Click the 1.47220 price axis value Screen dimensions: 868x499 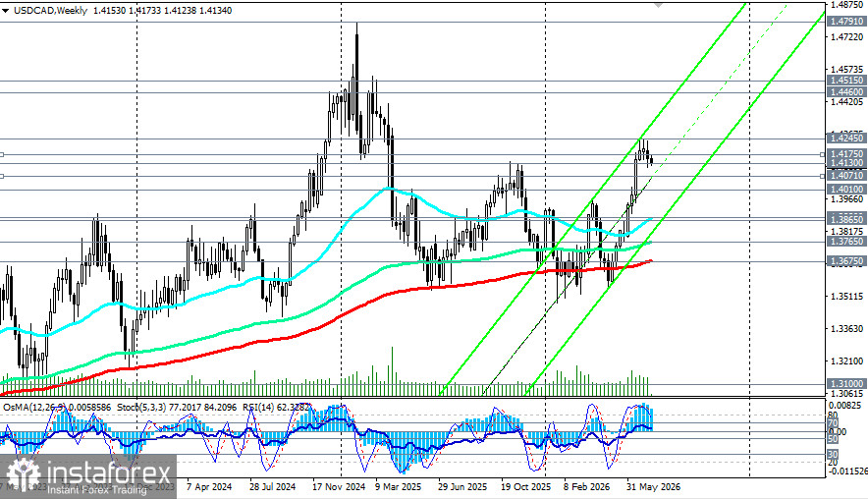847,36
